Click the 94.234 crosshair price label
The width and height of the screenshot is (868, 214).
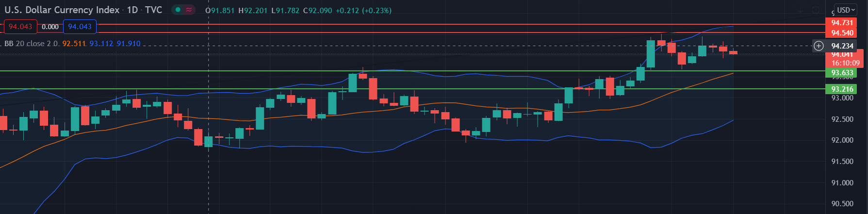click(842, 46)
